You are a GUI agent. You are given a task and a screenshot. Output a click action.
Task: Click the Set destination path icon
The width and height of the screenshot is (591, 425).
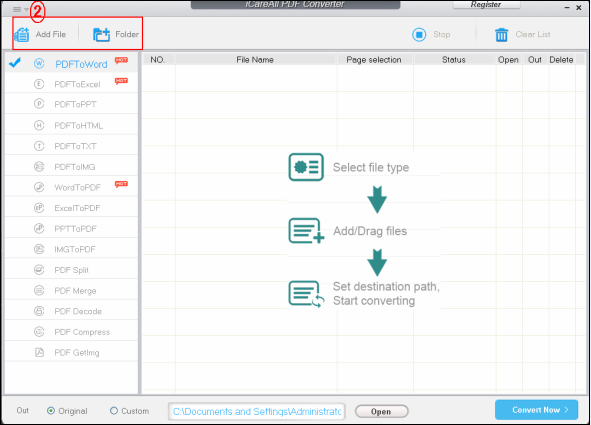(x=306, y=294)
